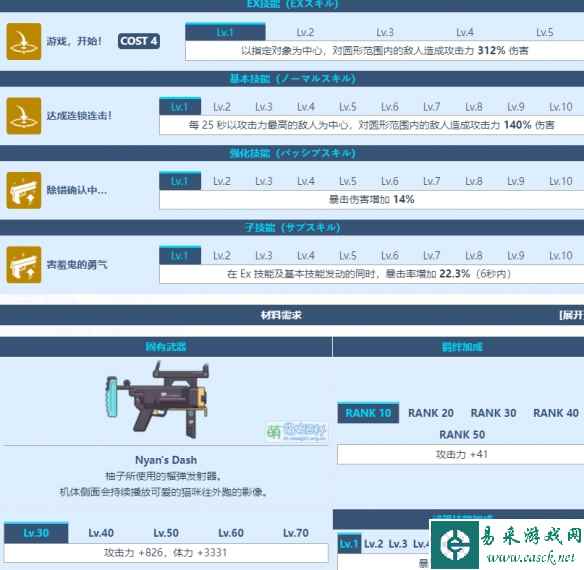Select weapon Lv.70 tab
584x570 pixels.
[296, 533]
